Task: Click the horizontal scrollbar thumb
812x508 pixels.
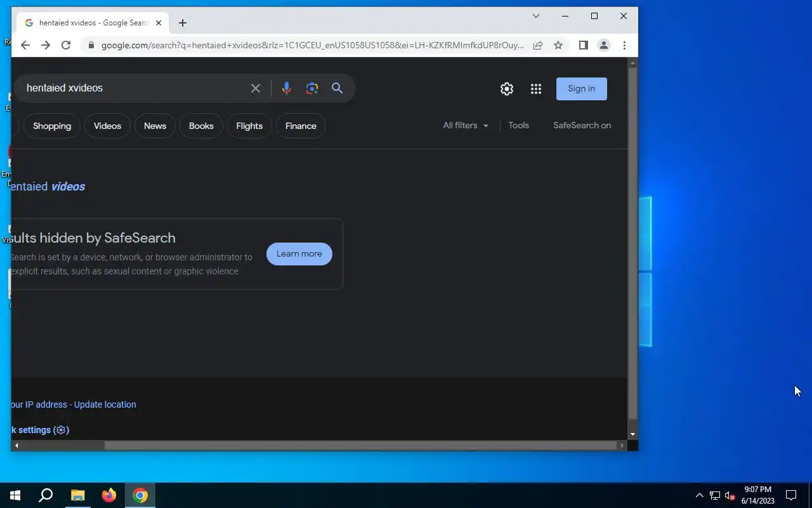Action: (362, 446)
